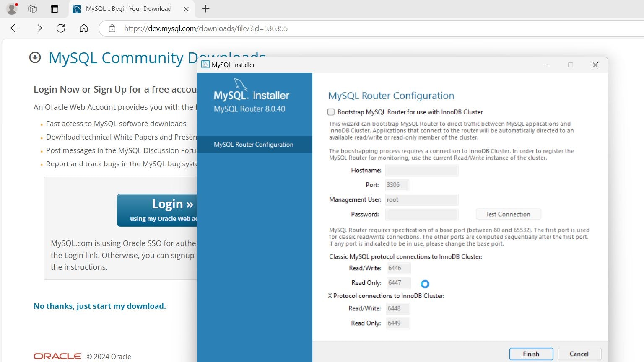Screen dimensions: 644x362
Task: Click the browser forward arrow
Action: click(38, 28)
